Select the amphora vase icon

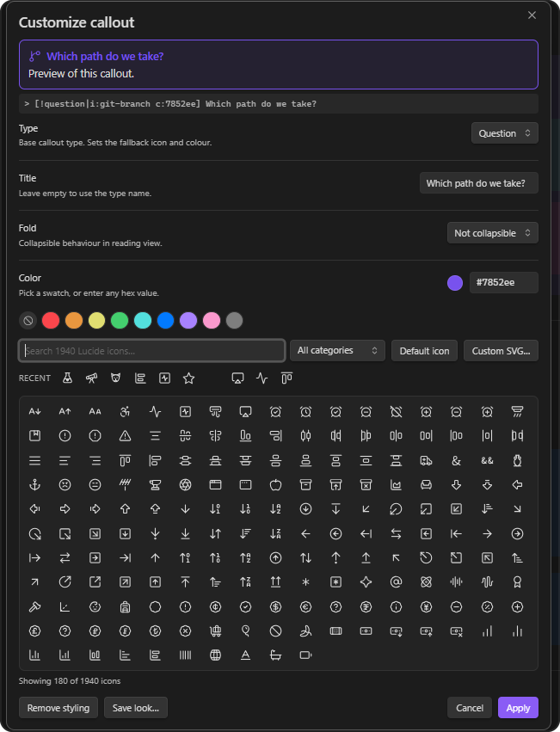517,461
